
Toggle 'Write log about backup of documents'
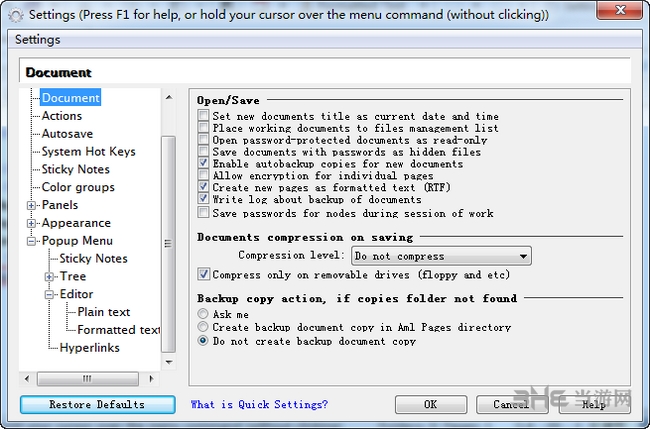tap(204, 199)
